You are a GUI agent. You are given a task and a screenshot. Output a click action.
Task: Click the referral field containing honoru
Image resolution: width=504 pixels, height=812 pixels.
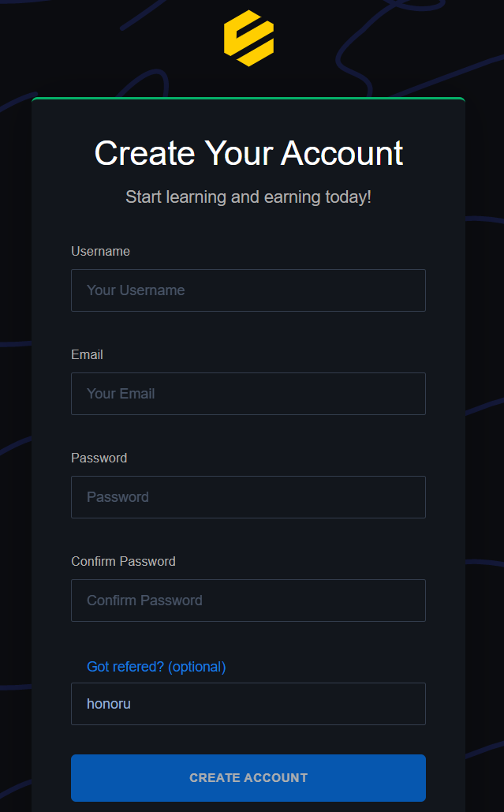[248, 704]
